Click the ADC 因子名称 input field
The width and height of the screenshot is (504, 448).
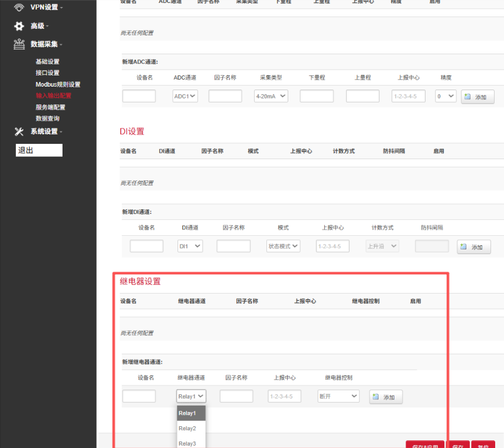click(x=225, y=96)
